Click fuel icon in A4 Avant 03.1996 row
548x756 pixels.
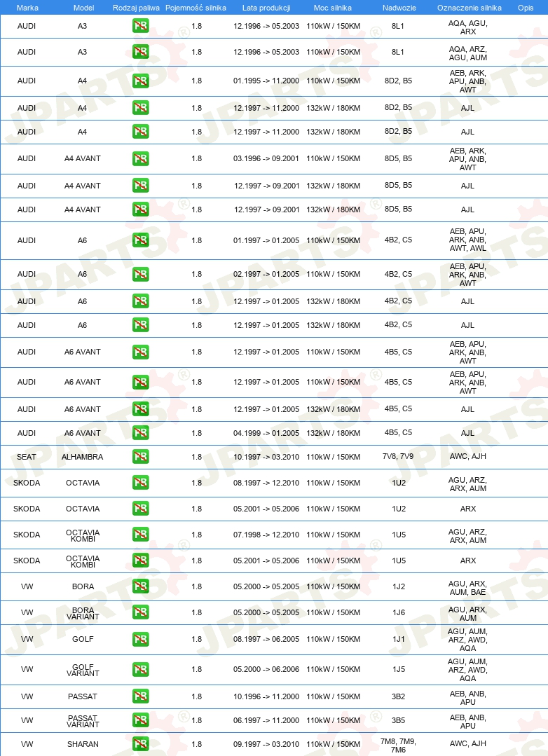[140, 158]
